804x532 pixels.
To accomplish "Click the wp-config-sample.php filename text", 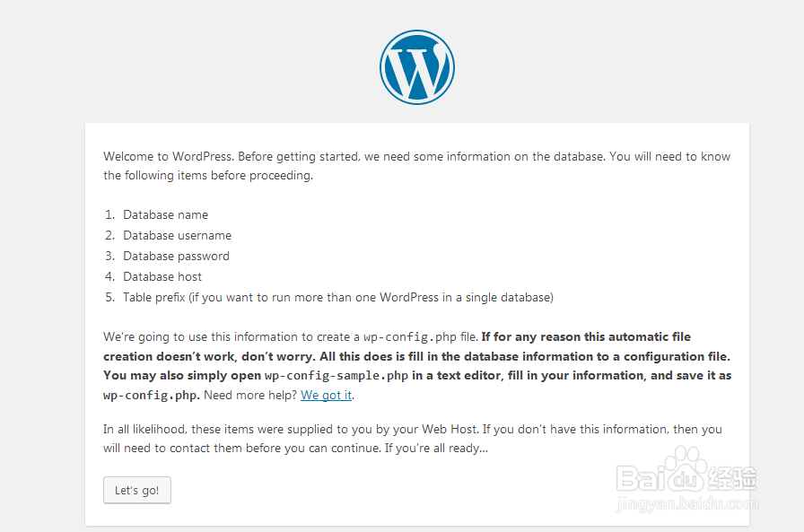I will coord(336,376).
